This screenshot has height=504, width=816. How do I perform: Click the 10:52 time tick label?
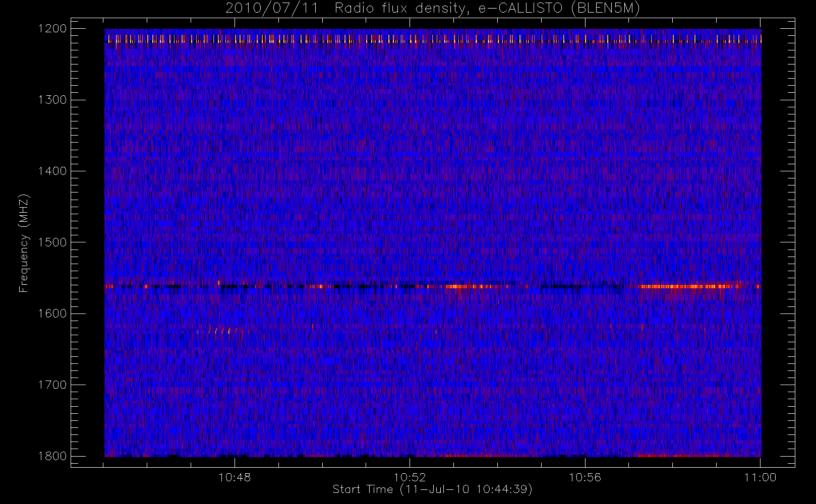tap(410, 477)
